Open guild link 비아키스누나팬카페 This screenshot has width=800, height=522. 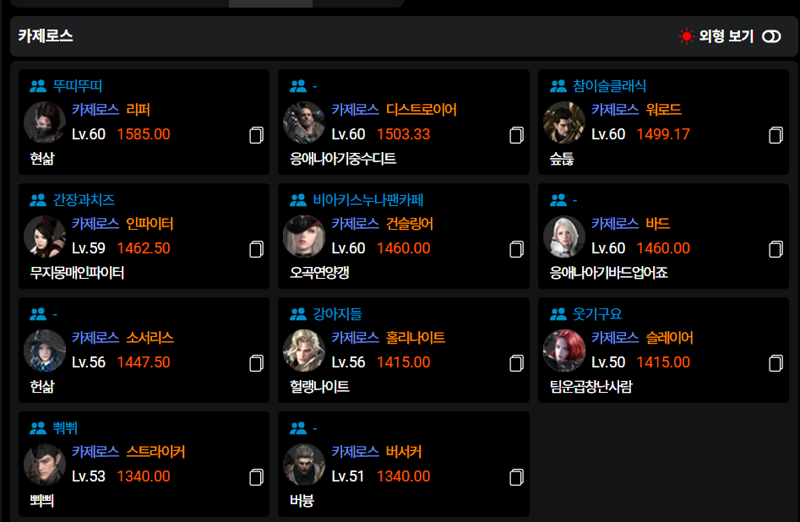point(368,200)
